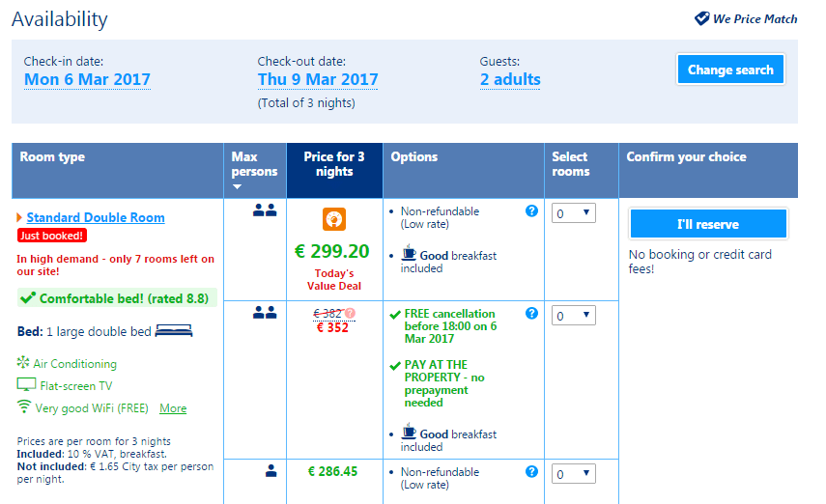Screen dimensions: 826x504
Task: Click the Change search button
Action: [730, 70]
